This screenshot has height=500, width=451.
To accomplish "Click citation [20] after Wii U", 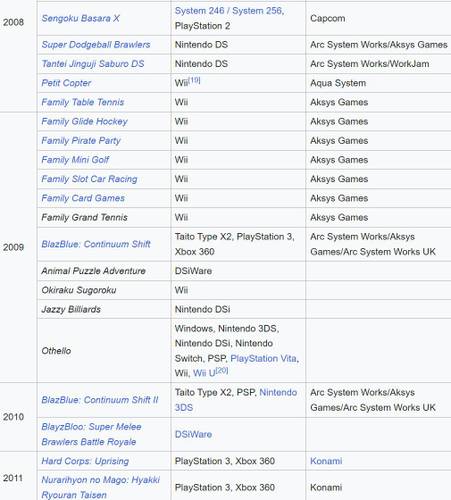I will tap(222, 370).
